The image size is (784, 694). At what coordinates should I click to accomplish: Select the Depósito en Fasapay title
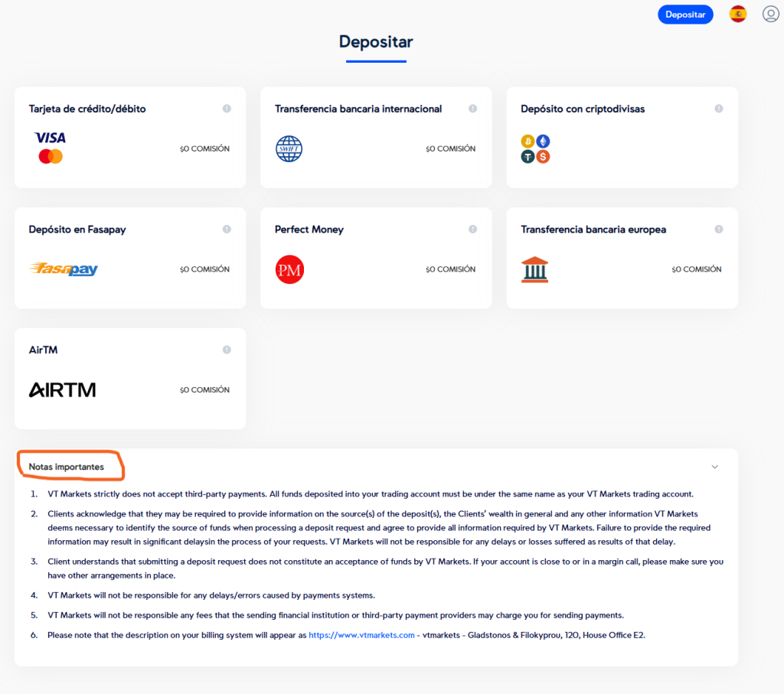click(x=77, y=230)
